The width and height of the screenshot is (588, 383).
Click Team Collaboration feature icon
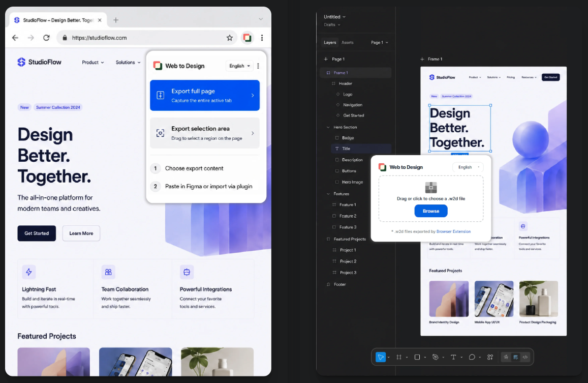click(108, 272)
